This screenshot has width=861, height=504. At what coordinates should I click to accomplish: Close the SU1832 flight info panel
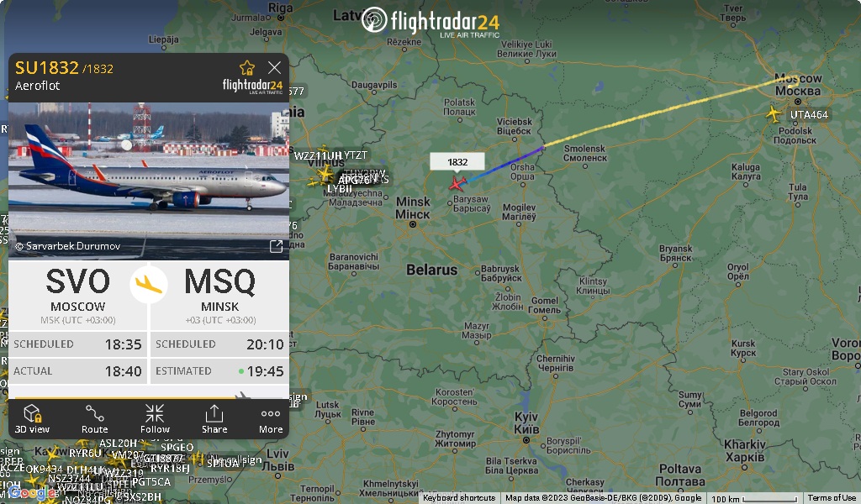[x=274, y=67]
